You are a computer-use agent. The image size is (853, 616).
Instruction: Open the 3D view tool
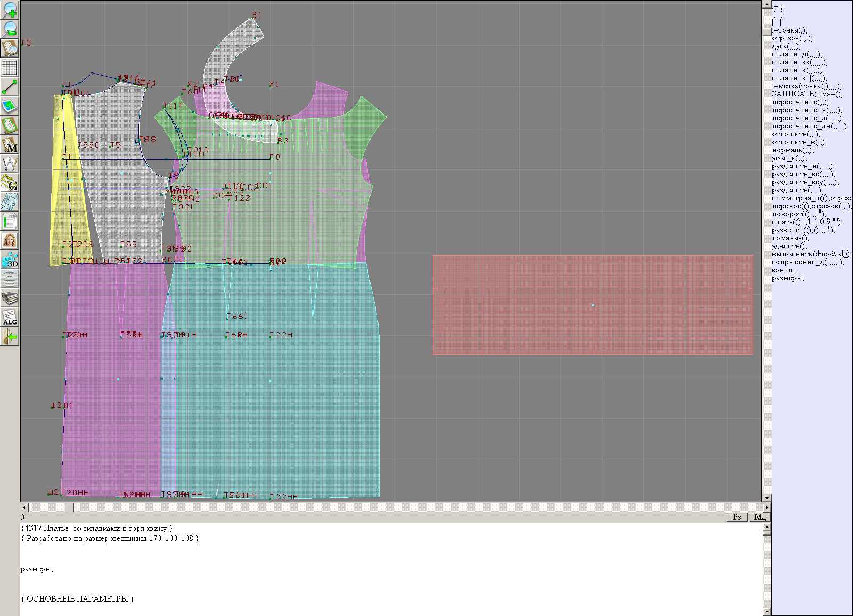tap(10, 260)
